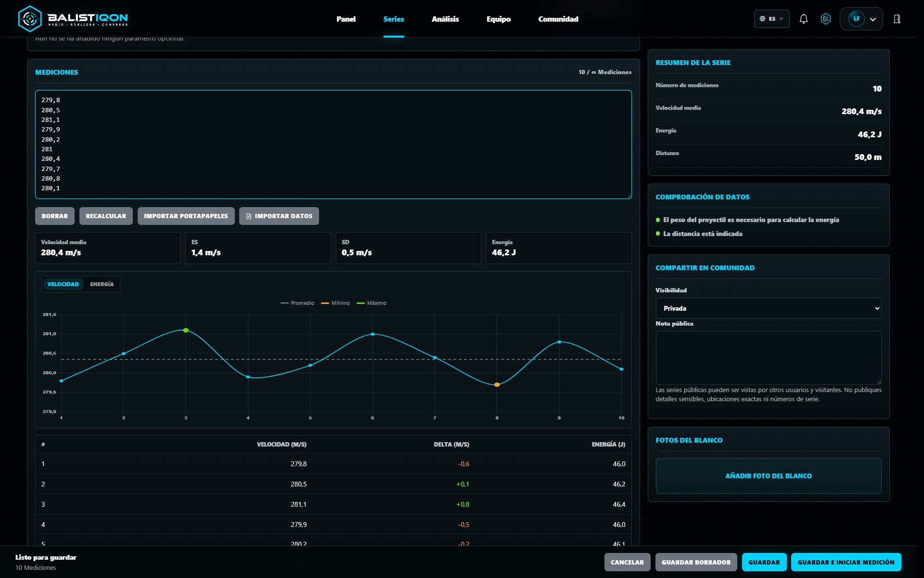Click the Balistiqon logo icon

pos(29,19)
